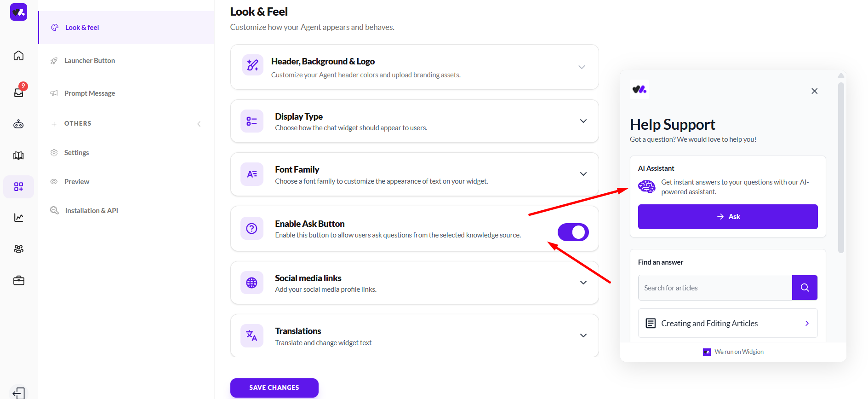Expand the Translations section
The height and width of the screenshot is (399, 868).
[583, 335]
